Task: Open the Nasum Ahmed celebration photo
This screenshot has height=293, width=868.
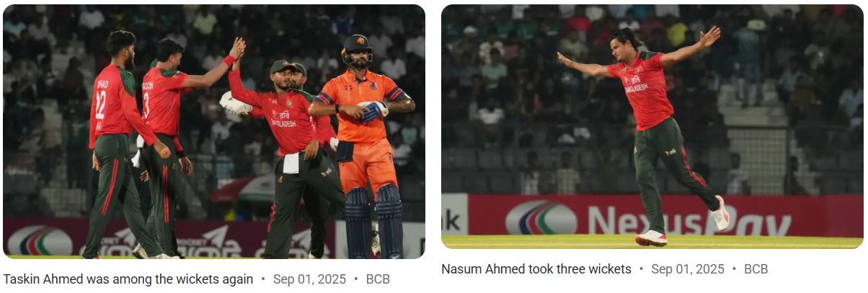Action: coord(652,127)
